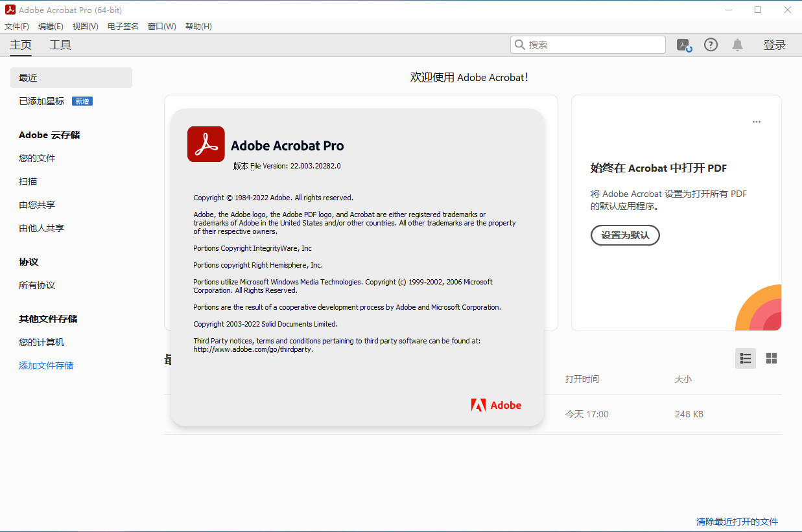
Task: Maximize the Acrobat window
Action: (758, 10)
